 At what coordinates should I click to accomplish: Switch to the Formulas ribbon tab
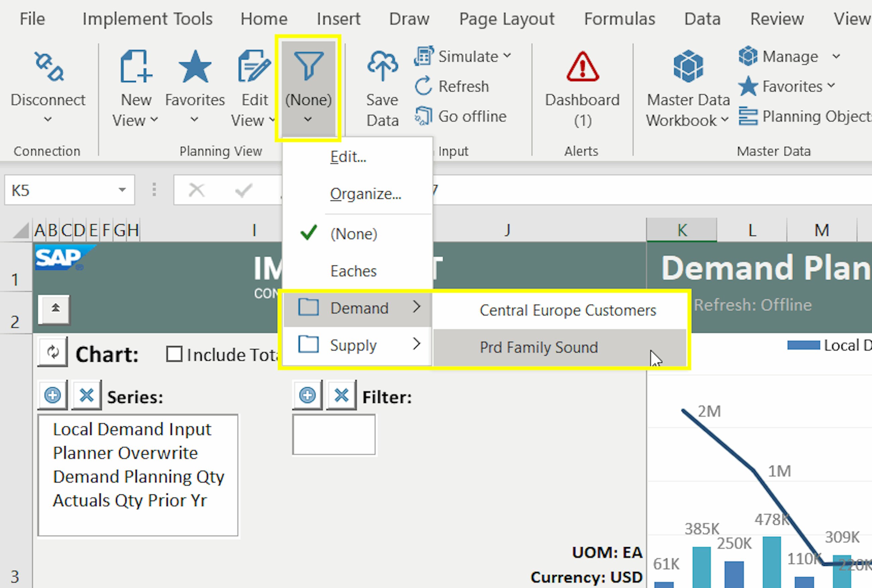pyautogui.click(x=619, y=19)
